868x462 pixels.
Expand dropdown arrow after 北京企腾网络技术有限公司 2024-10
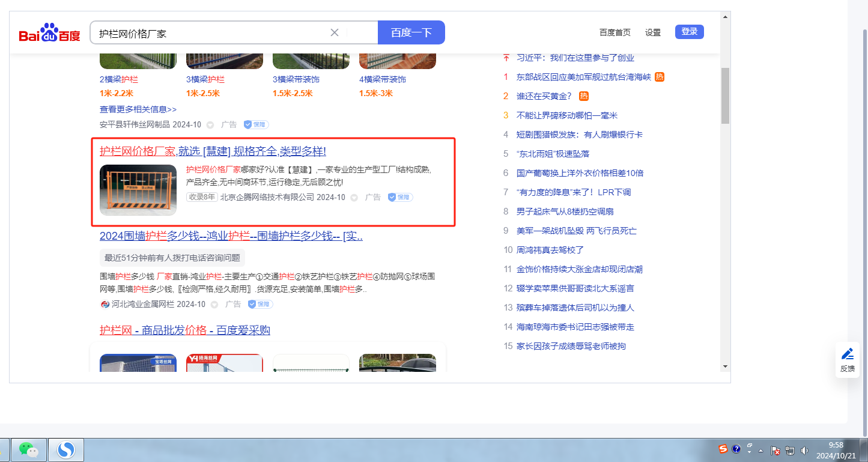coord(354,198)
